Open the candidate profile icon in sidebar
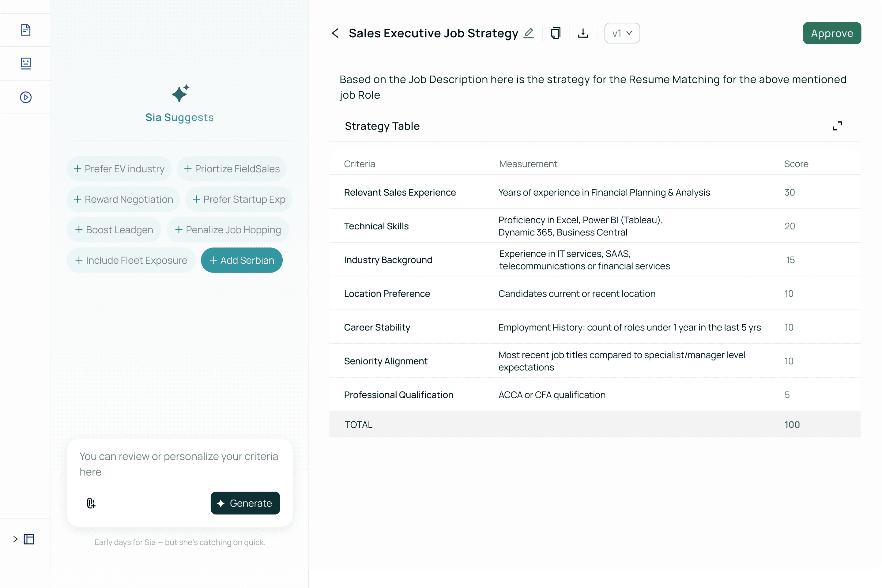The image size is (882, 588). coord(25,63)
